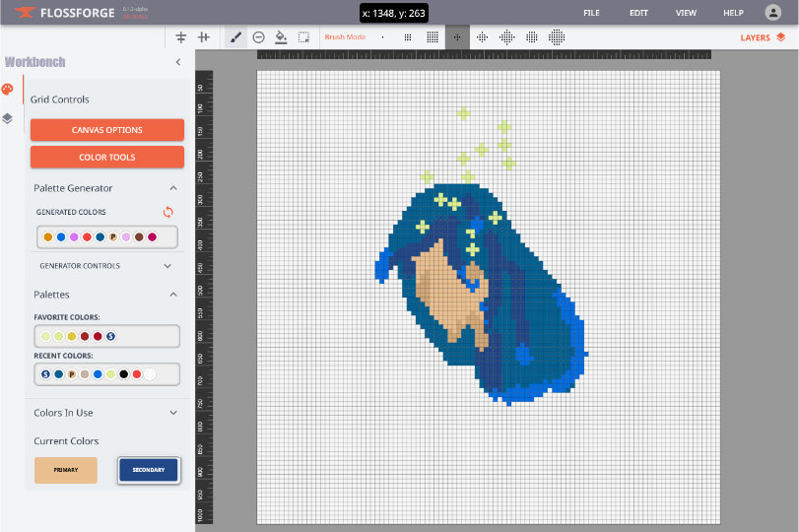Select the paintbrush tool
Screen dimensions: 799x532
coord(235,37)
